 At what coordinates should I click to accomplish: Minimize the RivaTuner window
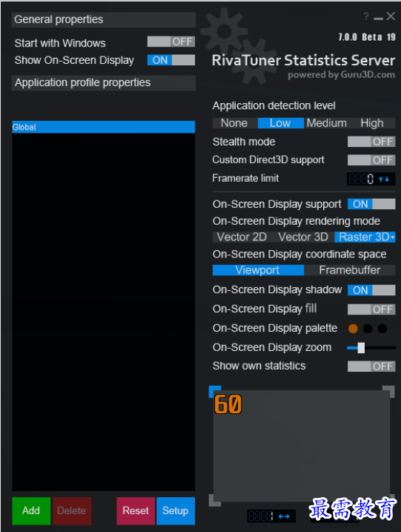378,17
